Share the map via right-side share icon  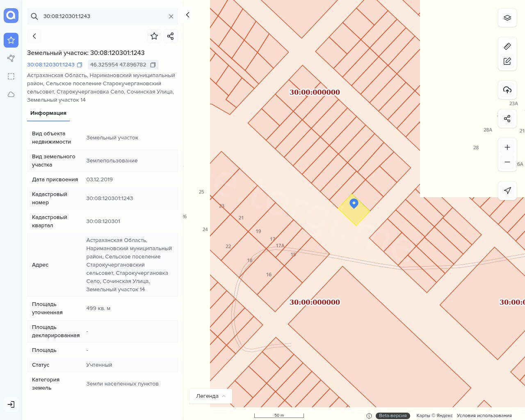pyautogui.click(x=507, y=119)
